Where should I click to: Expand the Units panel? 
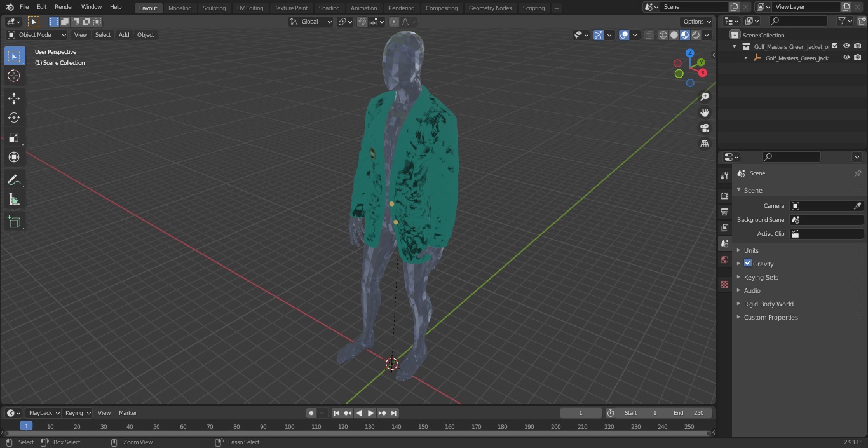point(751,250)
